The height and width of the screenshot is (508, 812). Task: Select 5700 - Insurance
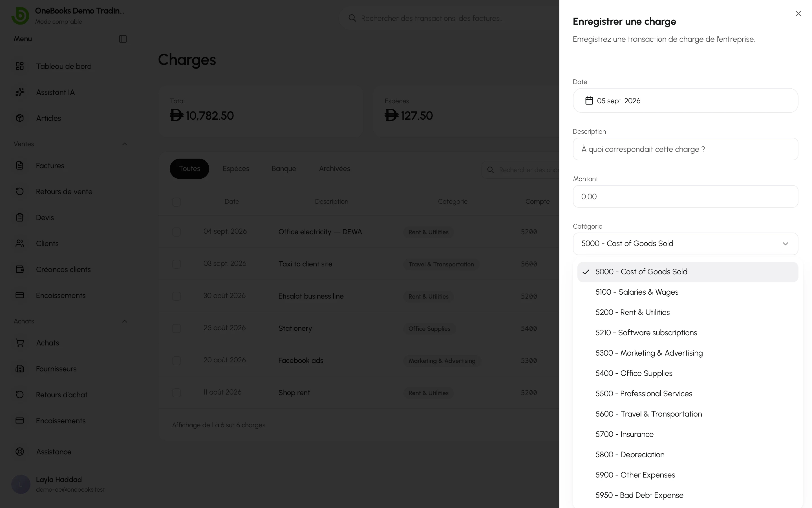click(687, 434)
